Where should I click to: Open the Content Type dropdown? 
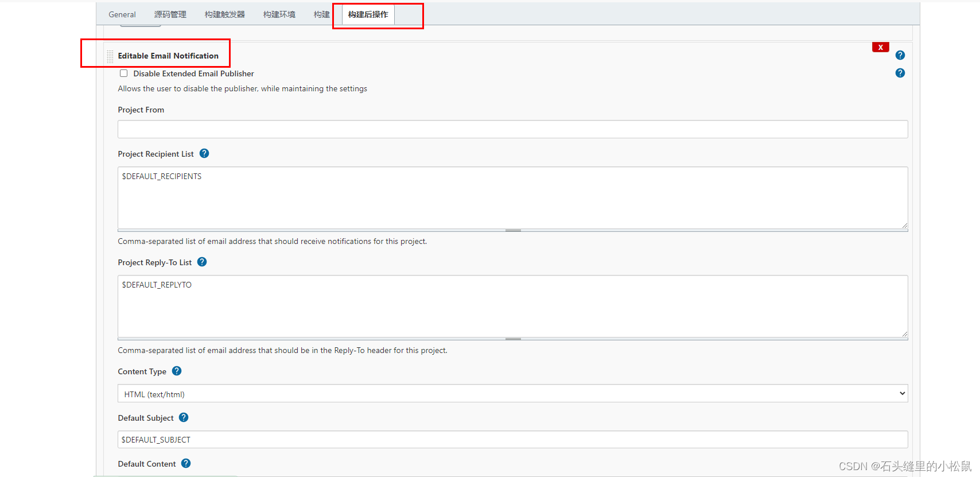coord(512,393)
